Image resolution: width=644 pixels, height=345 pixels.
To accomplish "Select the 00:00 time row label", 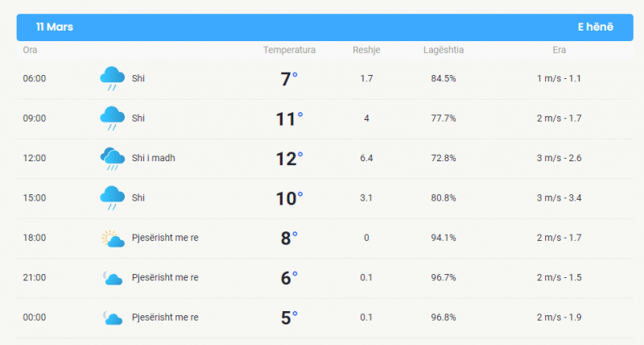I will pyautogui.click(x=35, y=318).
